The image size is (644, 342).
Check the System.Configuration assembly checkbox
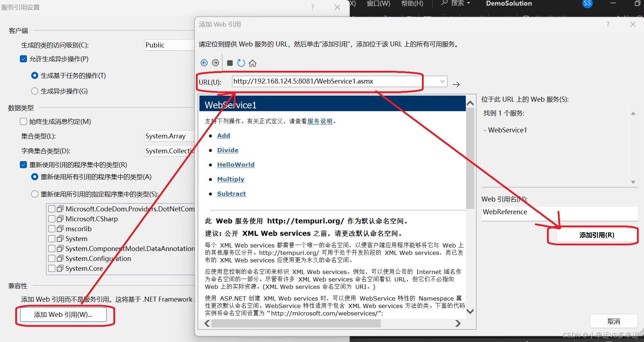52,258
